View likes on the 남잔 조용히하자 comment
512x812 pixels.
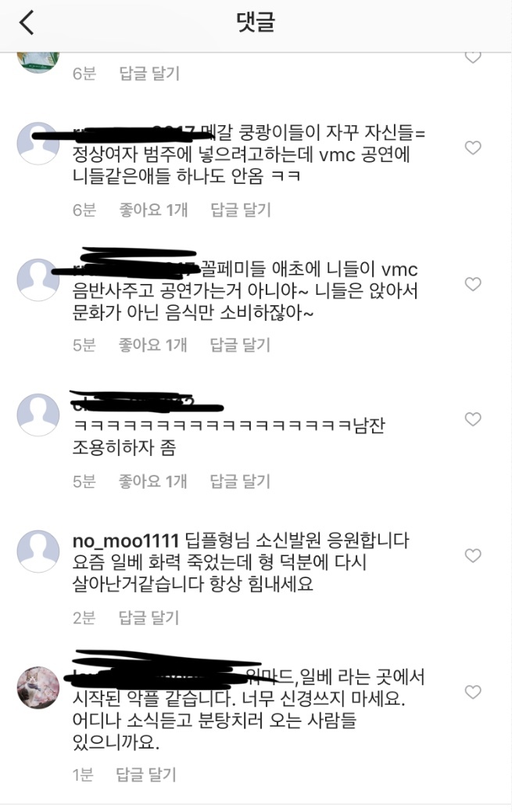click(x=152, y=482)
